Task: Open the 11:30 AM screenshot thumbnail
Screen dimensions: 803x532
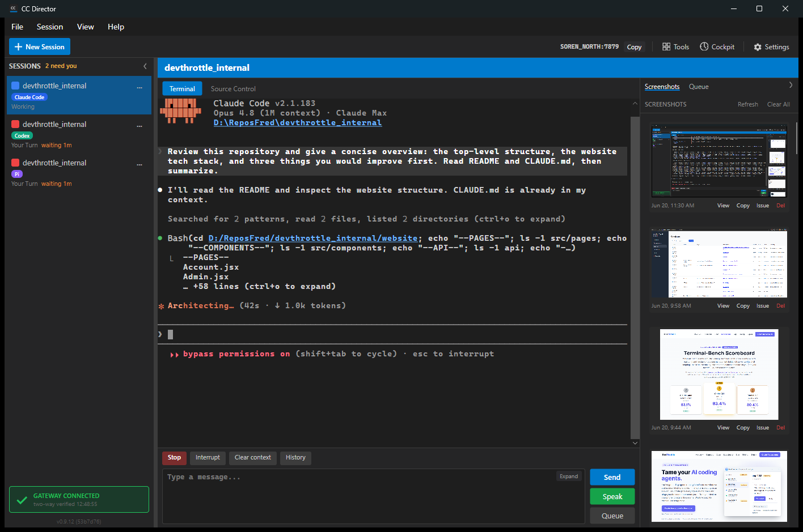Action: coord(719,160)
